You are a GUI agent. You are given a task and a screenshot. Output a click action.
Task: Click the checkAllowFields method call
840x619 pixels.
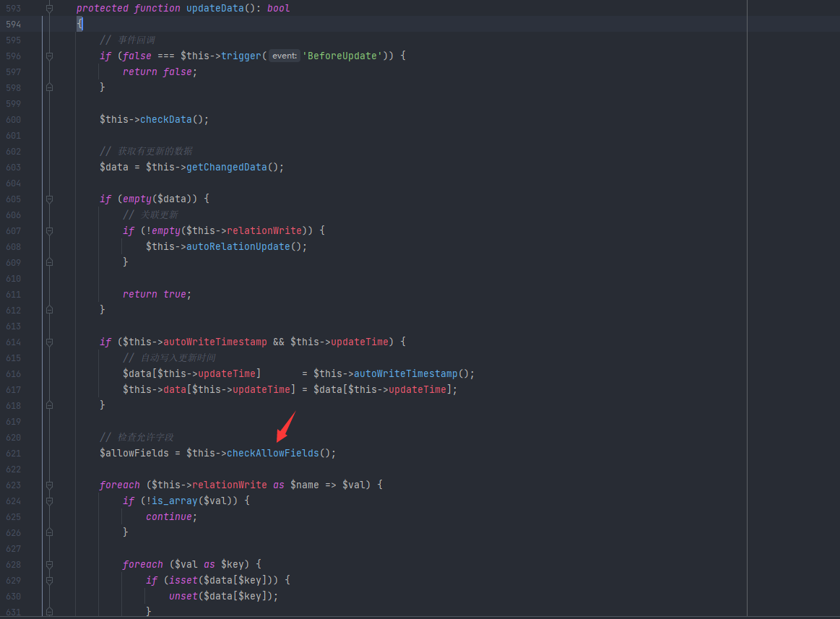click(x=272, y=453)
